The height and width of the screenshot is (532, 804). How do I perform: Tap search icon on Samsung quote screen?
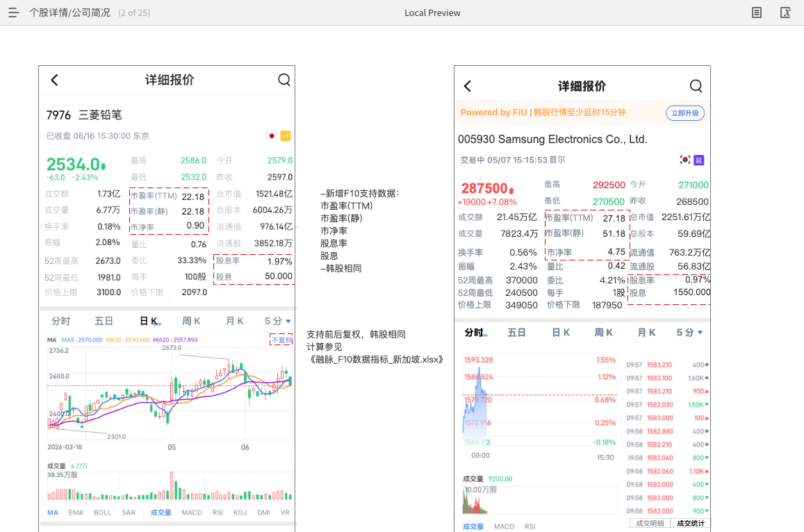click(696, 86)
